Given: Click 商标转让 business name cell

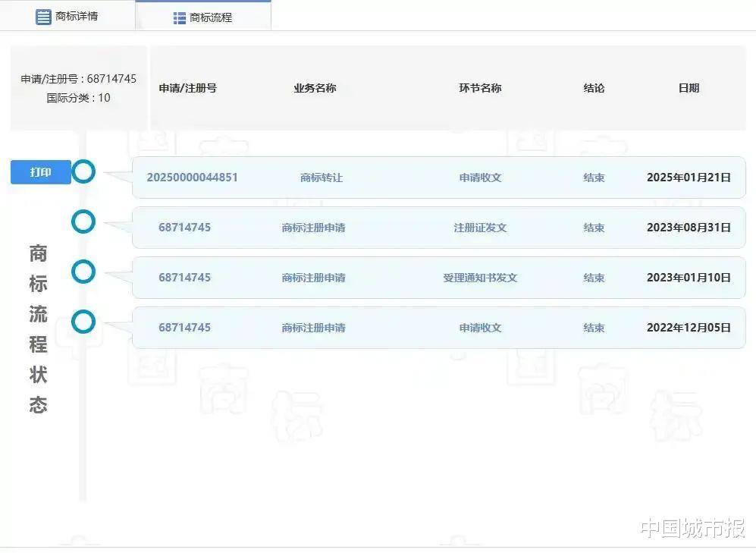Looking at the screenshot, I should coord(321,178).
